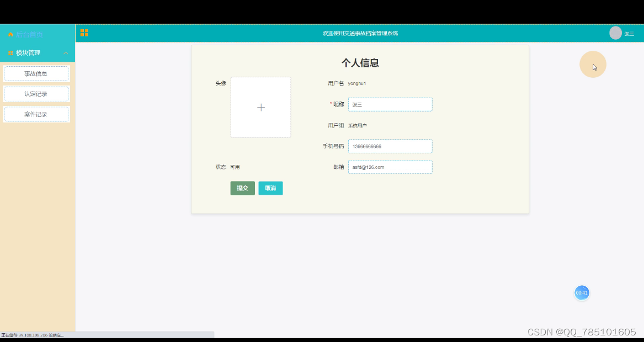Collapse the 模块管理 menu chevron
The height and width of the screenshot is (342, 644).
coord(66,53)
